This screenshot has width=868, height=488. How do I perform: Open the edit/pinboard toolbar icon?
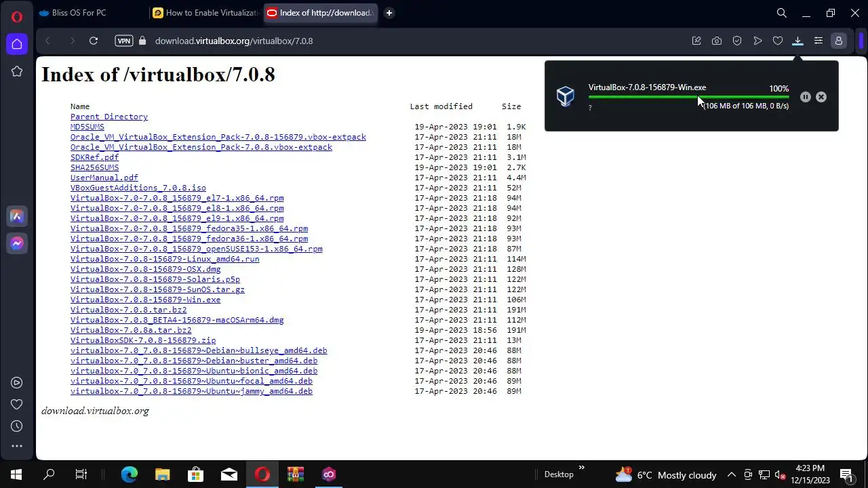point(696,41)
